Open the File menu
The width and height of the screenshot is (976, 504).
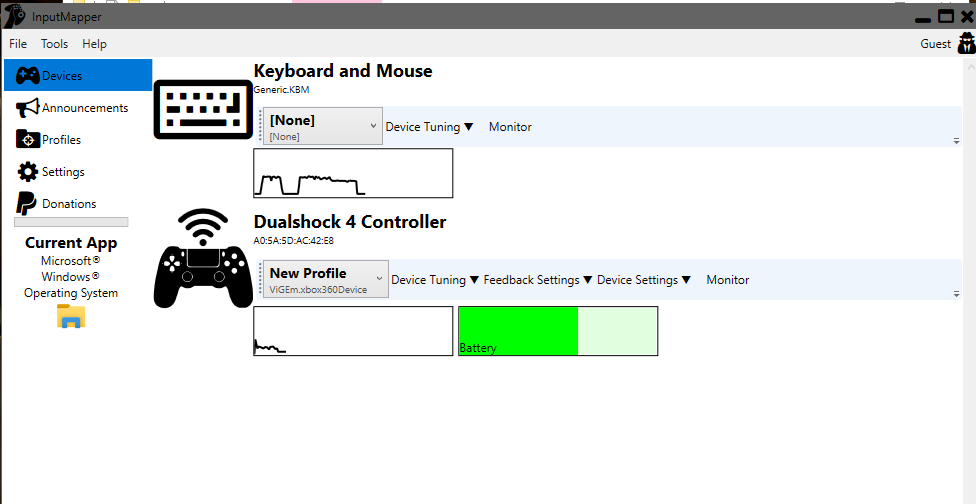18,44
